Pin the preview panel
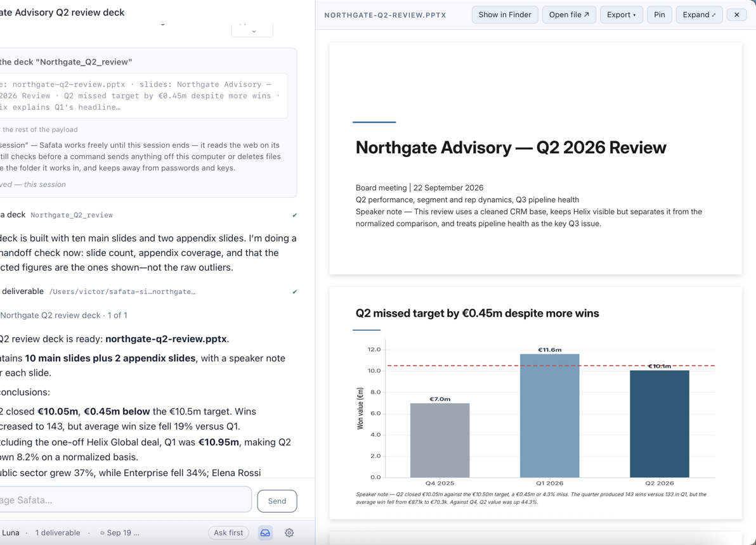 point(659,15)
